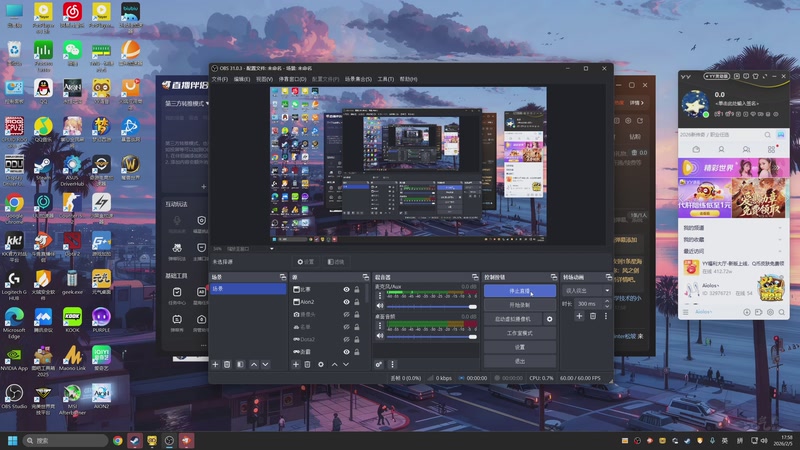This screenshot has height=450, width=800.
Task: Open 编辑(E) menu in OBS
Action: pyautogui.click(x=242, y=79)
